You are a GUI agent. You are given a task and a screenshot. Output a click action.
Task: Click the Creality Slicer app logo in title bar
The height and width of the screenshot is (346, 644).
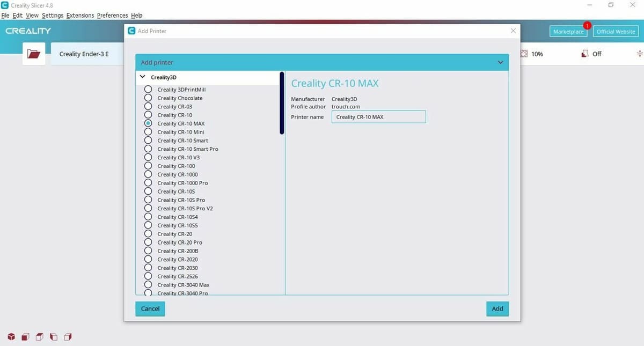tap(5, 5)
